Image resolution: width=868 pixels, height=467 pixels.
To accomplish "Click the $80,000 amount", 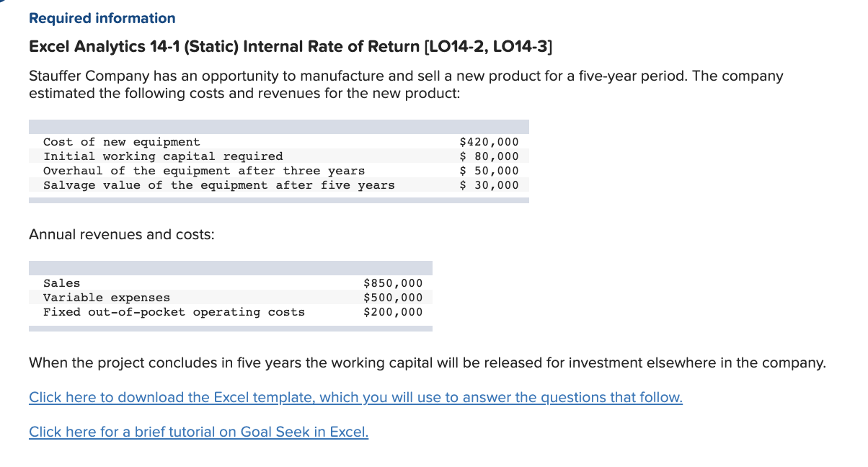I will (490, 156).
